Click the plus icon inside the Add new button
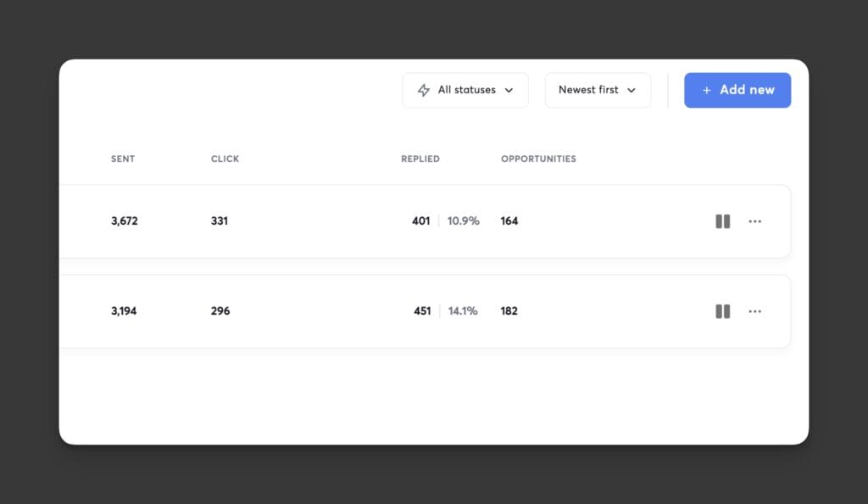Image resolution: width=868 pixels, height=504 pixels. 705,90
